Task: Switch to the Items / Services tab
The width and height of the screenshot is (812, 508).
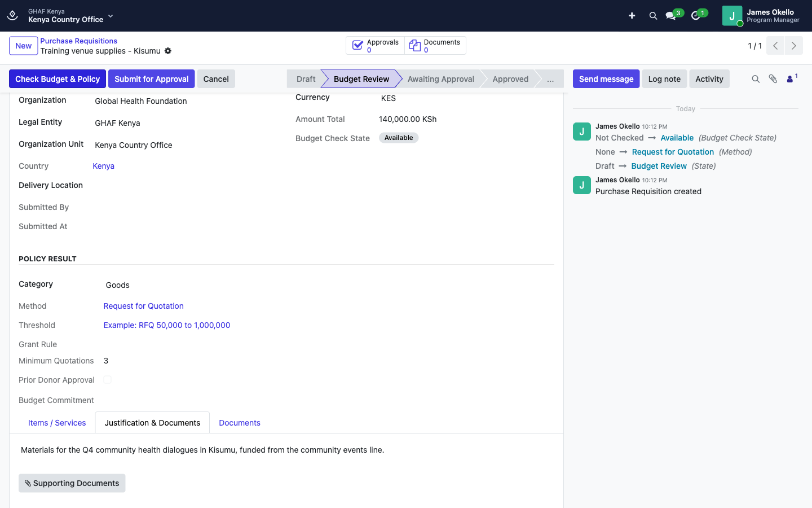Action: tap(57, 423)
